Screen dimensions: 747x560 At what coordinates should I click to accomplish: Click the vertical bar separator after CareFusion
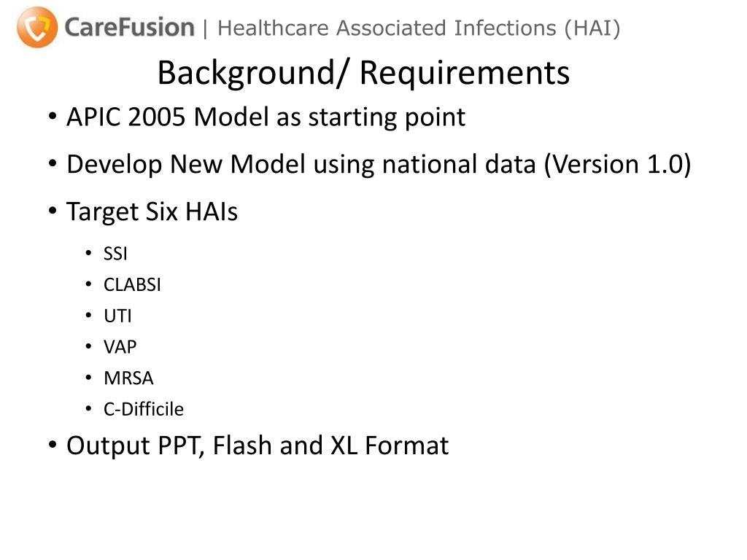[205, 28]
